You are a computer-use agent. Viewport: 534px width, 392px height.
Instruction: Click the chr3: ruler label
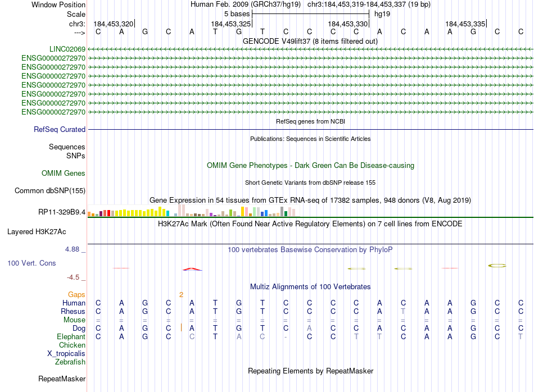77,24
